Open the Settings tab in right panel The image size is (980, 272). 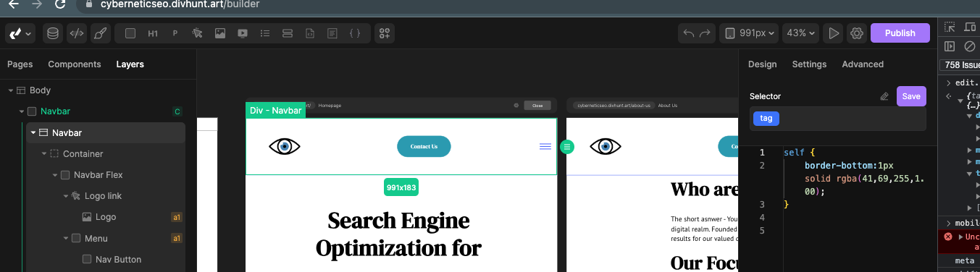point(809,64)
